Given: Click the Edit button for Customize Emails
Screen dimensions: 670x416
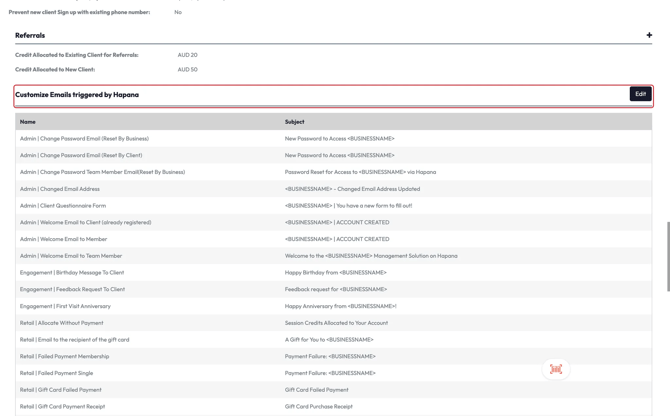Looking at the screenshot, I should 640,94.
